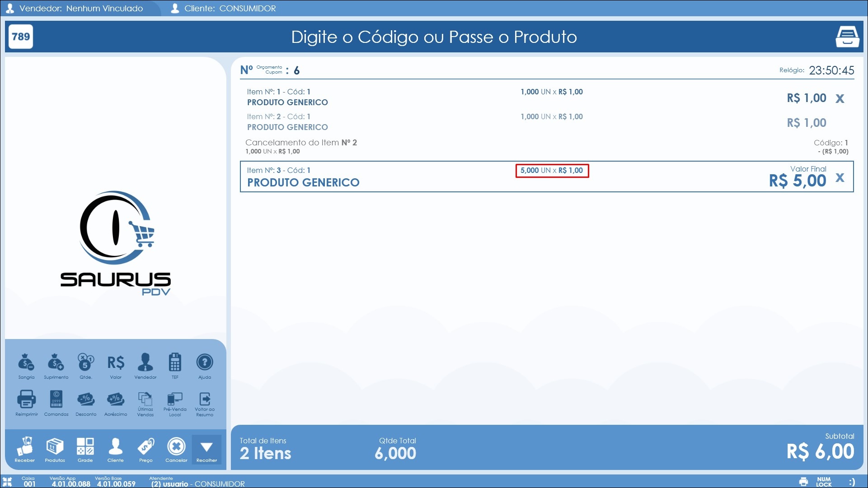Click Voltar ao Resumo
This screenshot has width=868, height=488.
click(x=205, y=404)
